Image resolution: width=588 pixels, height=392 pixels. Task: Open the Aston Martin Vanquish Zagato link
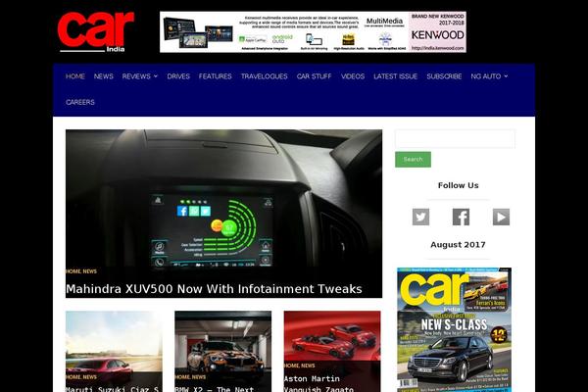point(318,384)
